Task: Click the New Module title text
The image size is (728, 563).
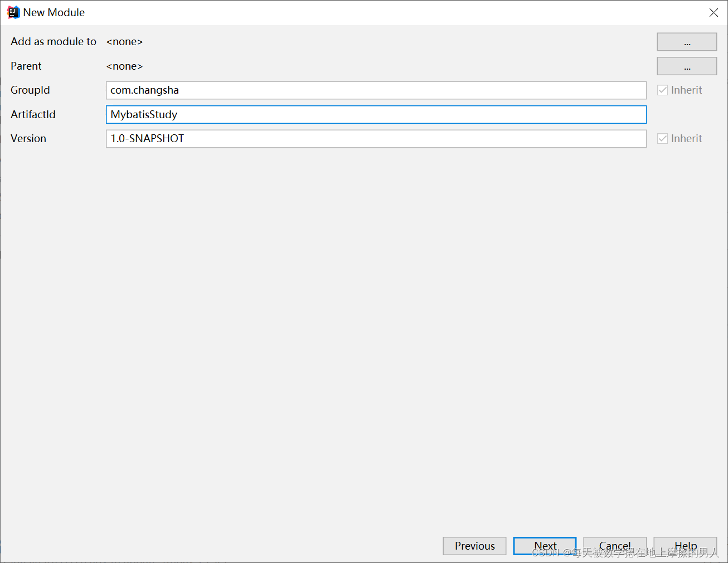Action: (x=54, y=12)
